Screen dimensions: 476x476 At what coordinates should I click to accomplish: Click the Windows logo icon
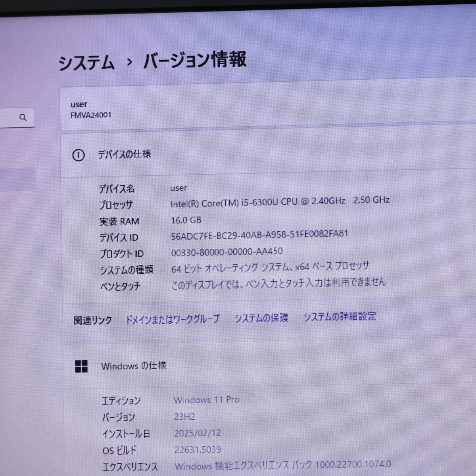pyautogui.click(x=81, y=367)
